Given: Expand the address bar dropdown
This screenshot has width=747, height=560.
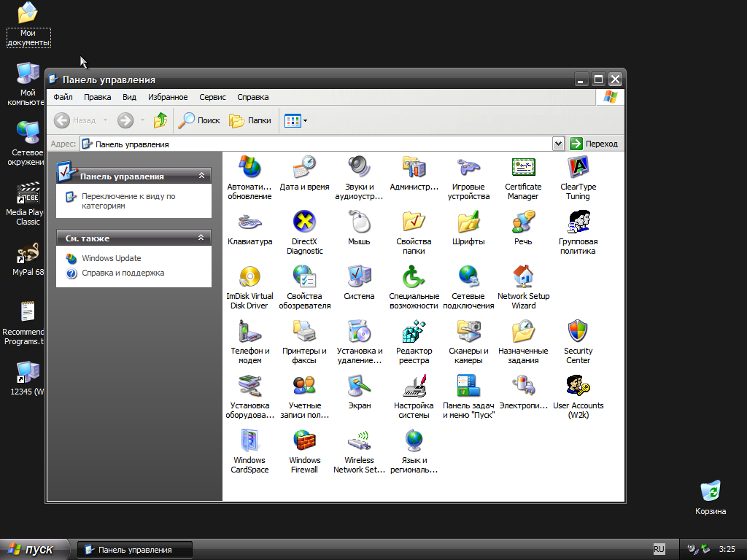Looking at the screenshot, I should [x=559, y=144].
